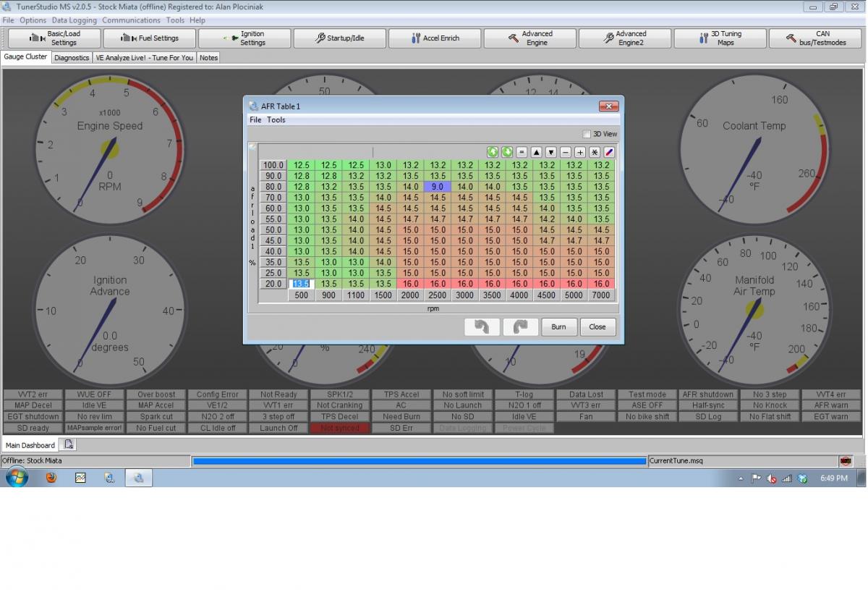Click the interpolate cells diagonal-line icon
The width and height of the screenshot is (868, 590).
pyautogui.click(x=609, y=152)
